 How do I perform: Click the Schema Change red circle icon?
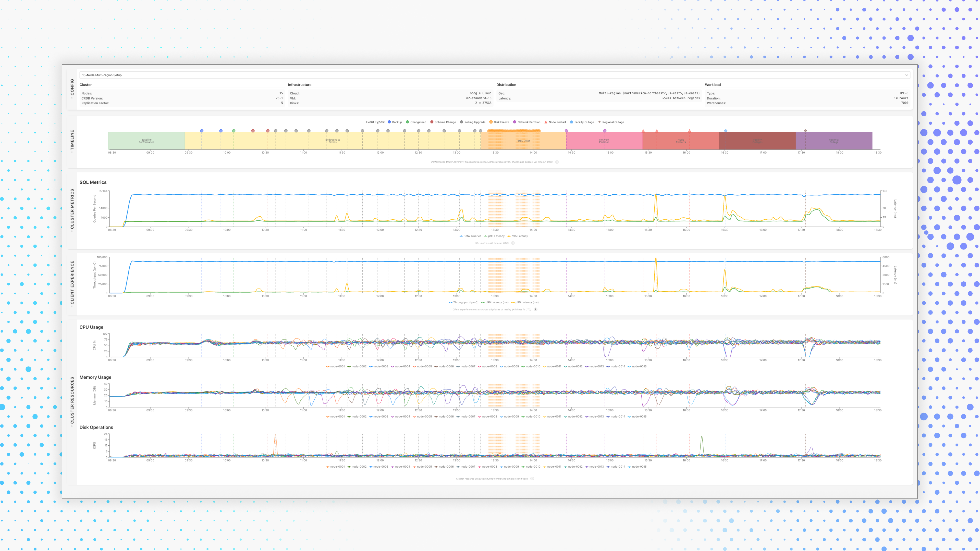432,122
